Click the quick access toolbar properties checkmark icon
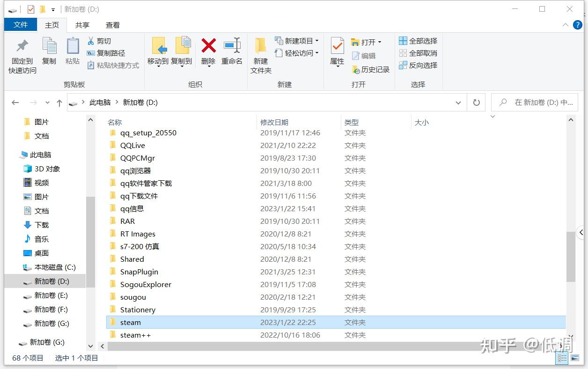588x369 pixels. pyautogui.click(x=30, y=9)
